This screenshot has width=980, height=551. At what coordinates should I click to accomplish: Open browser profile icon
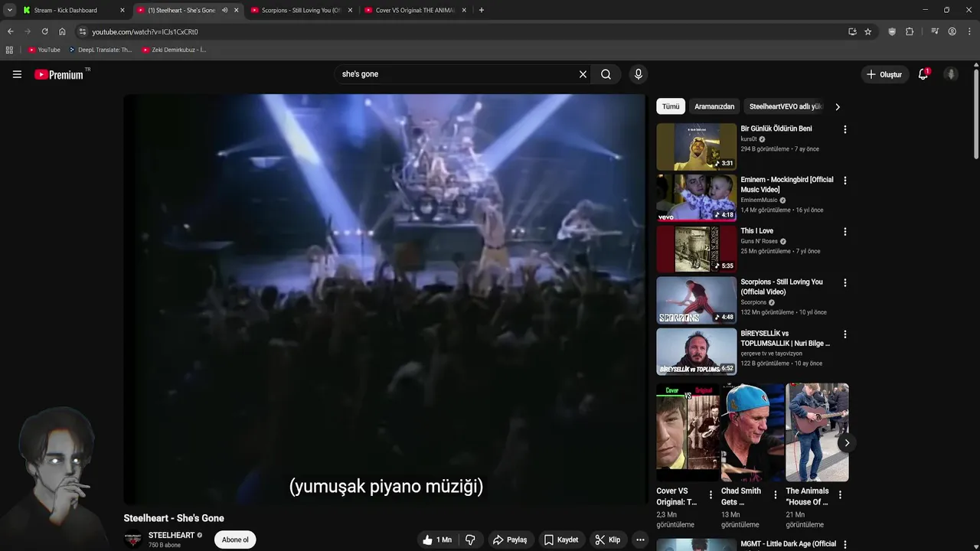952,31
